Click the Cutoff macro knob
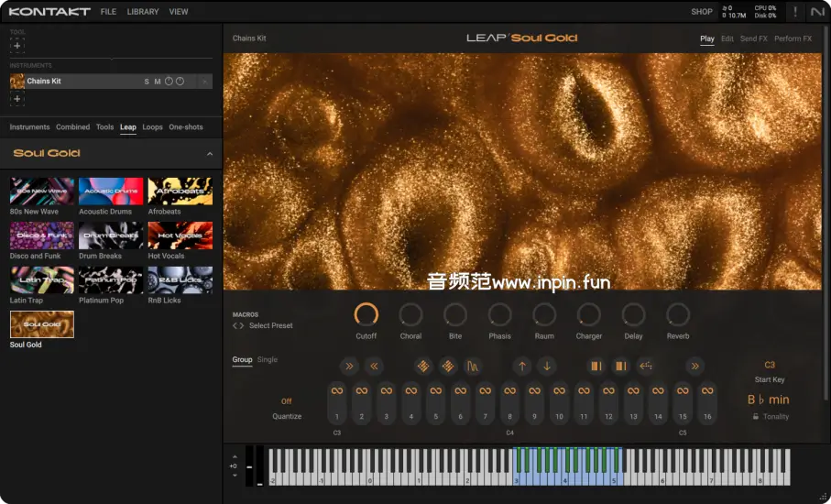This screenshot has height=504, width=831. tap(366, 314)
